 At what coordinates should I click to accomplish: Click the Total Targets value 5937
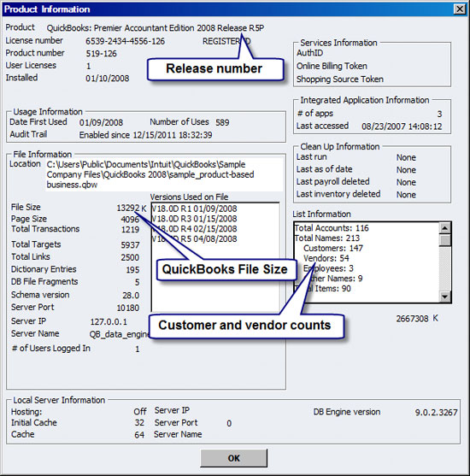(130, 244)
